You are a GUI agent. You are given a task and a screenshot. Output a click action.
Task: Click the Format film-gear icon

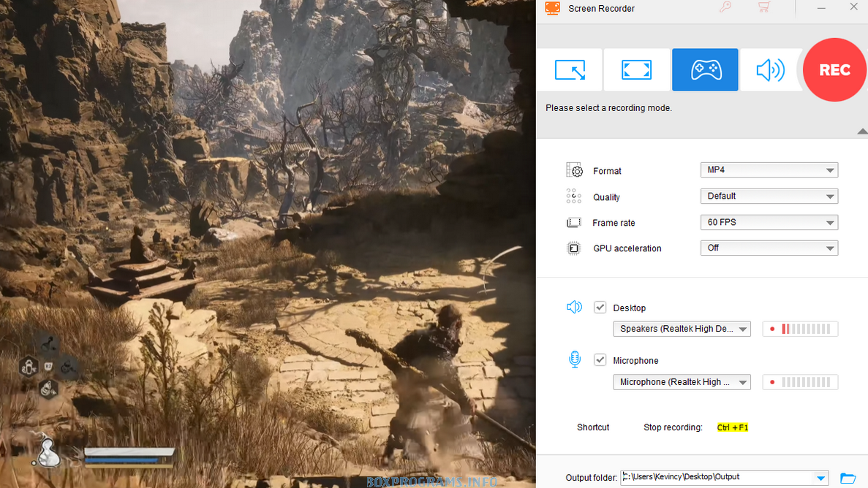(x=574, y=170)
